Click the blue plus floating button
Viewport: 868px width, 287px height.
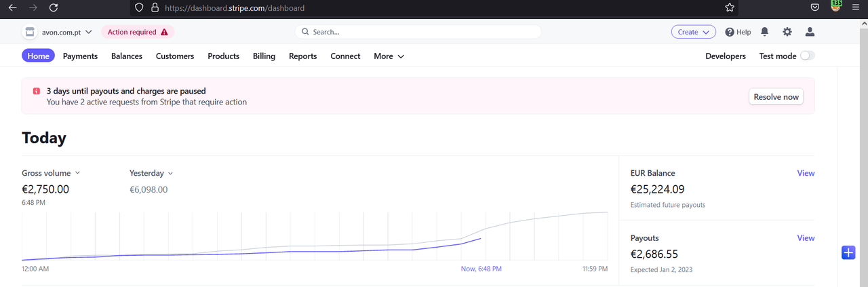848,252
